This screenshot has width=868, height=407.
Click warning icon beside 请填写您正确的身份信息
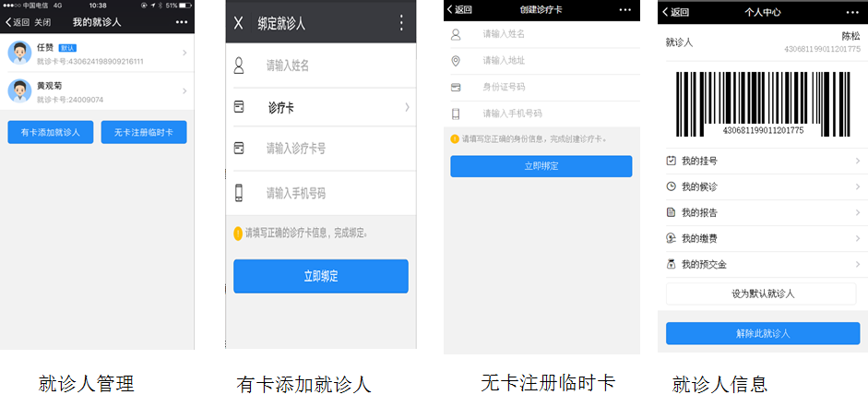point(455,139)
